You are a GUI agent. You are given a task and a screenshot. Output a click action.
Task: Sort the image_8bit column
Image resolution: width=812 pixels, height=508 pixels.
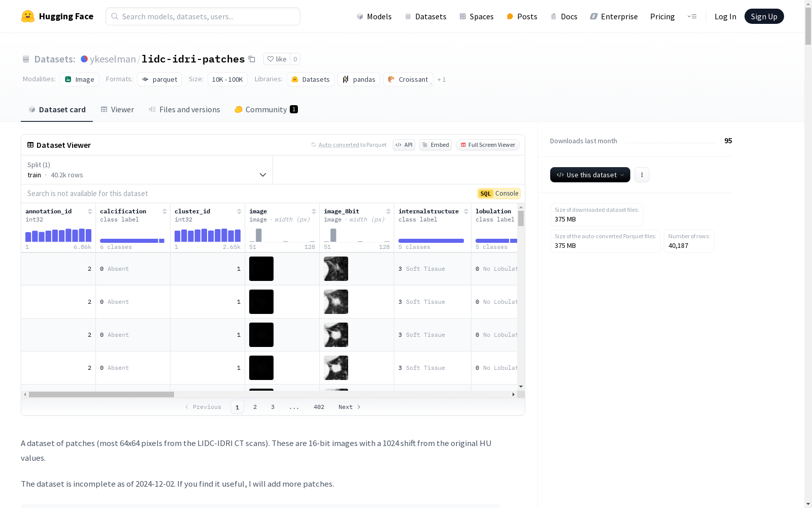[388, 211]
